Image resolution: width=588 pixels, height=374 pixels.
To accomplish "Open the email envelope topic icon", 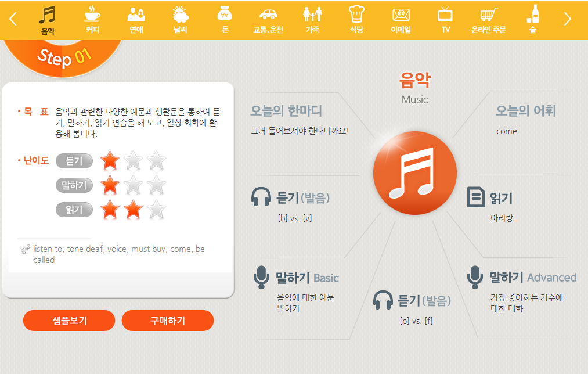I will point(401,15).
